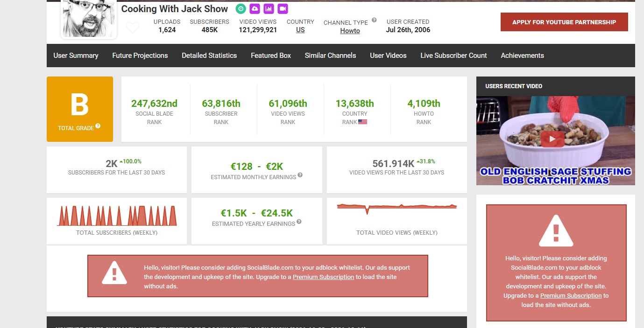Screen dimensions: 644x328
Task: Click the warning triangle in center adblock banner
Action: 114,272
